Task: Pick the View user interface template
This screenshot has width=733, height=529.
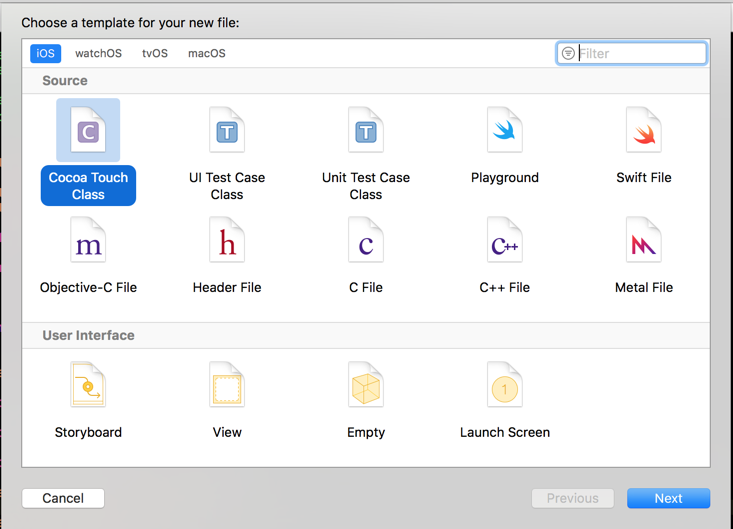Action: coord(227,386)
